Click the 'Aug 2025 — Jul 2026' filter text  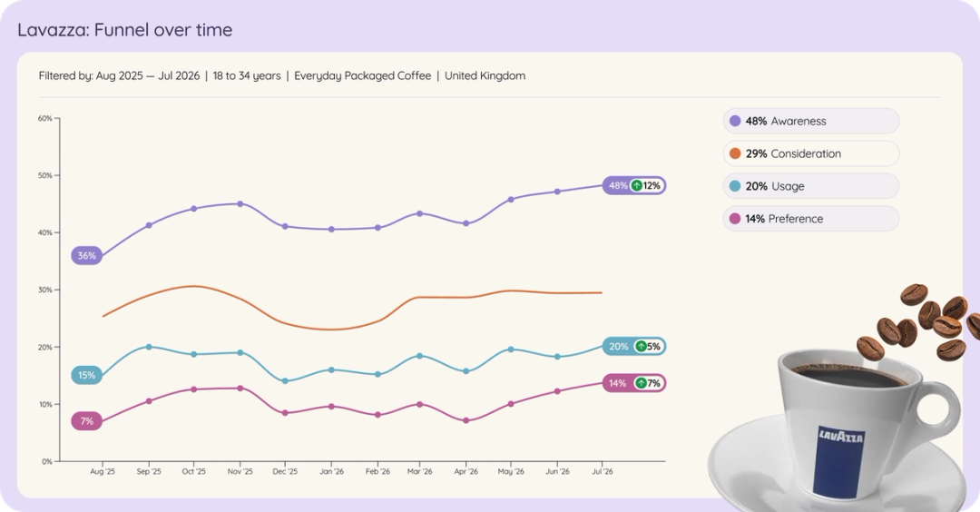[x=148, y=75]
